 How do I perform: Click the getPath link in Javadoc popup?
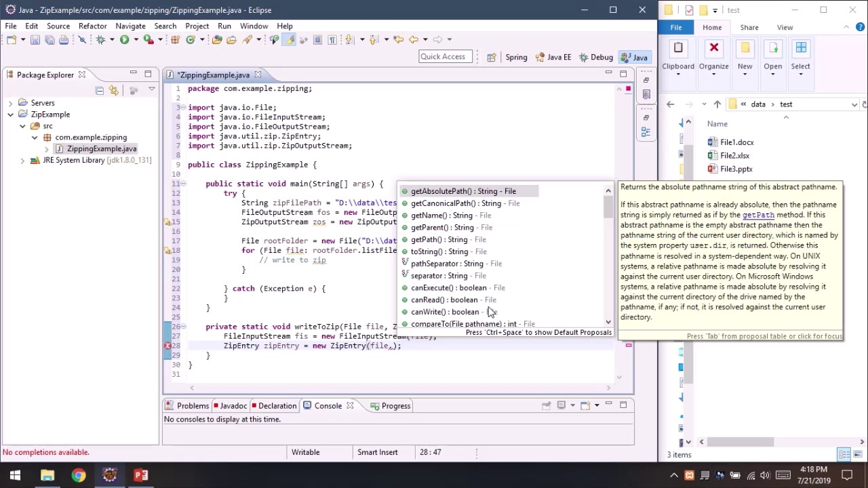coord(758,215)
